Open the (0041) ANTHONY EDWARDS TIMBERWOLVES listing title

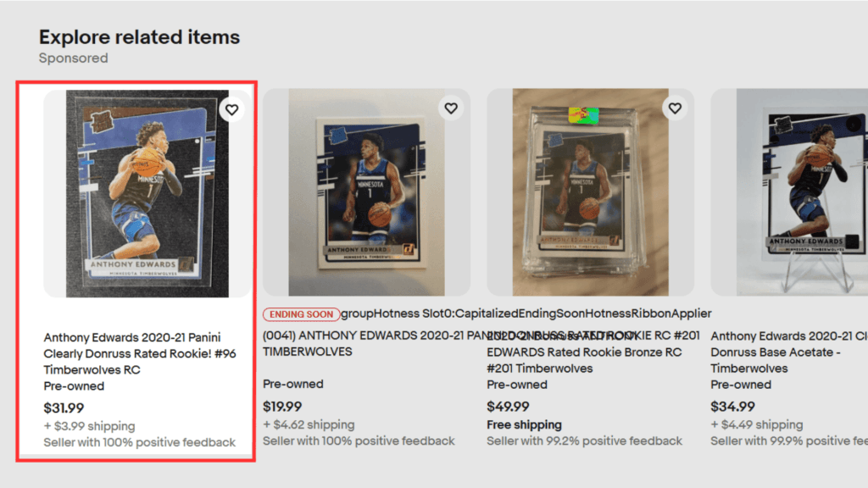[x=365, y=344]
